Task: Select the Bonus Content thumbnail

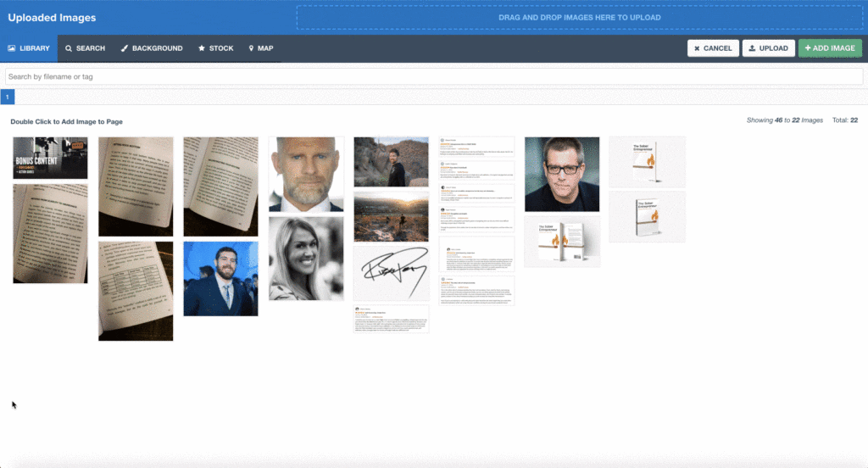Action: (x=50, y=159)
